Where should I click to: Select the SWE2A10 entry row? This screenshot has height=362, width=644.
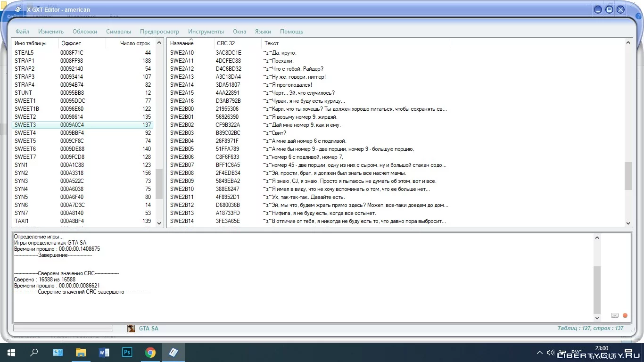[309, 53]
